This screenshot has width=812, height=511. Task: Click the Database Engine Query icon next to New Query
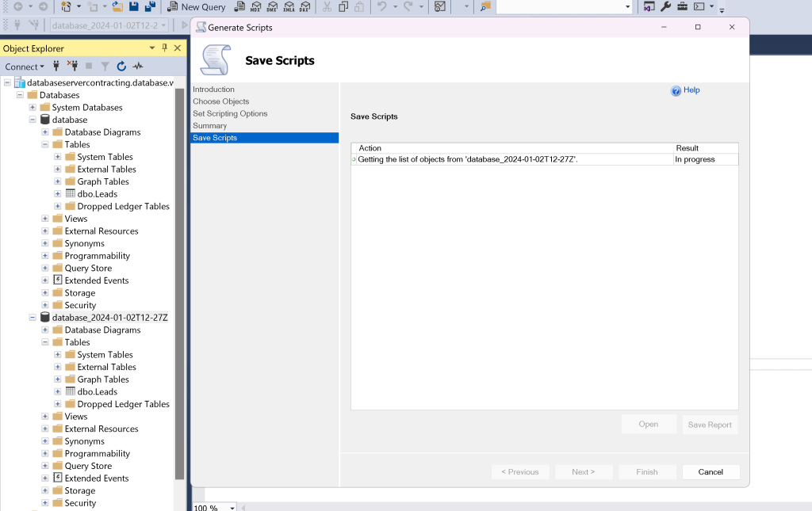239,6
